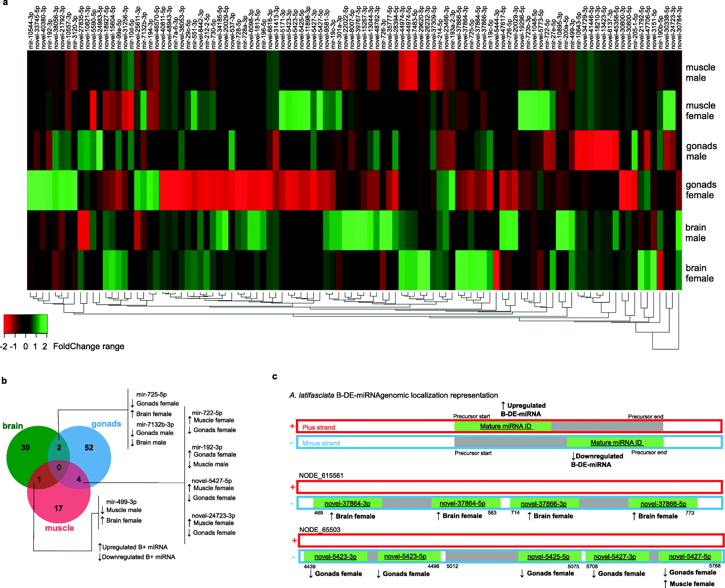The image size is (725, 588).
Task: Click the panel 'b' letter label
Action: click(x=4, y=380)
